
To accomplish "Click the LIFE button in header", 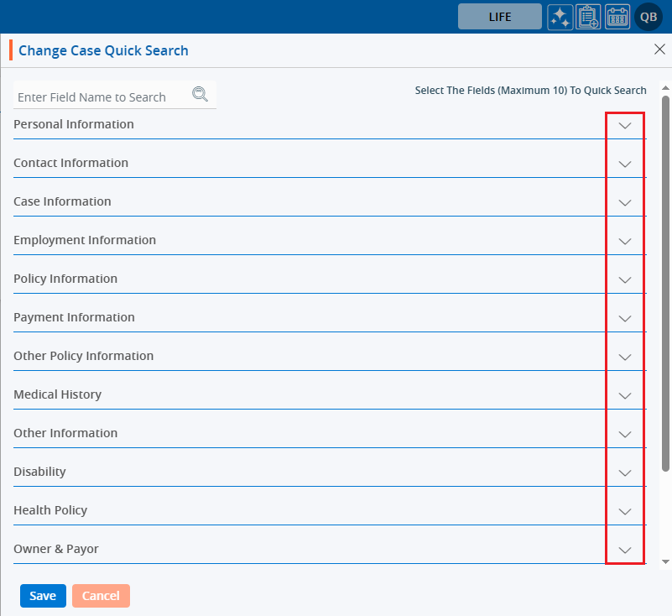I will 499,17.
